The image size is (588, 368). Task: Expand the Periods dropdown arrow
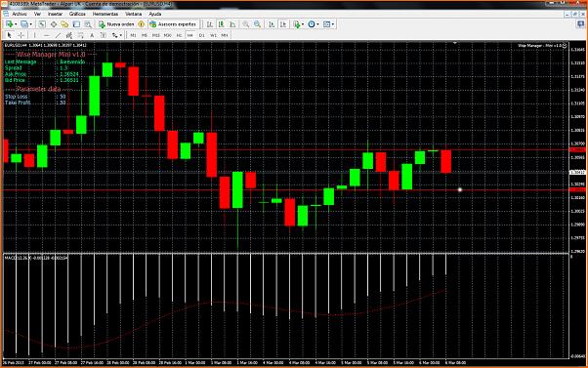[x=317, y=24]
